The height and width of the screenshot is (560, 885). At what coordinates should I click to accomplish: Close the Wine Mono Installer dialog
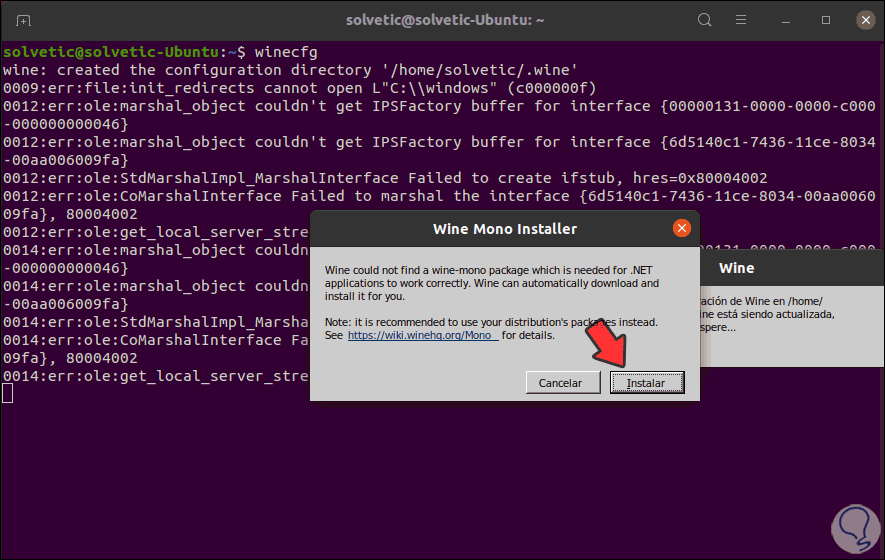[682, 228]
